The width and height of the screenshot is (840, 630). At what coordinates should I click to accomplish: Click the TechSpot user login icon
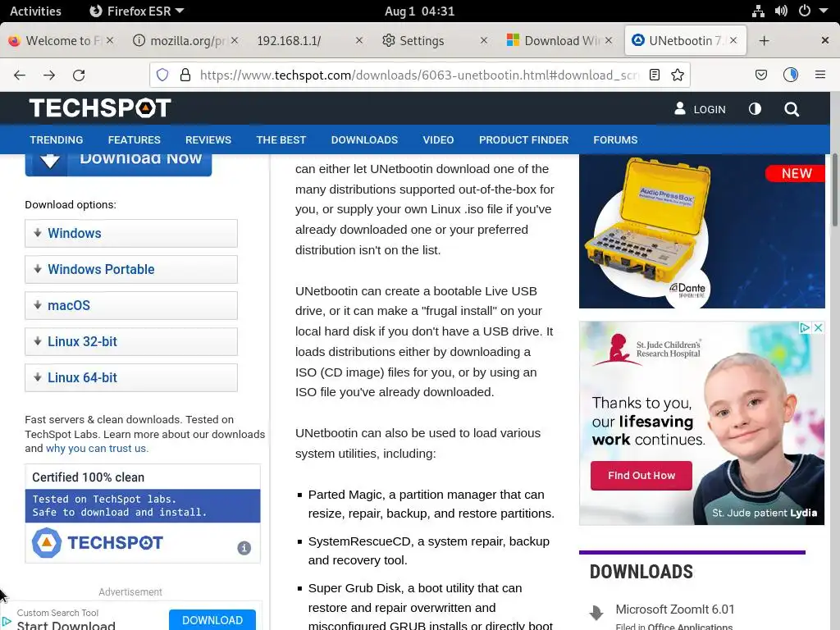(680, 109)
